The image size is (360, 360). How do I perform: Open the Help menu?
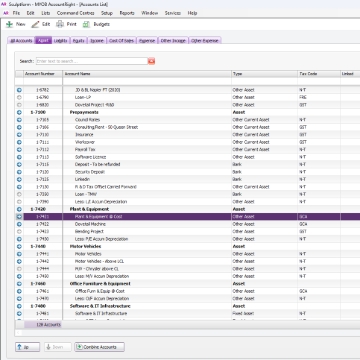point(192,13)
